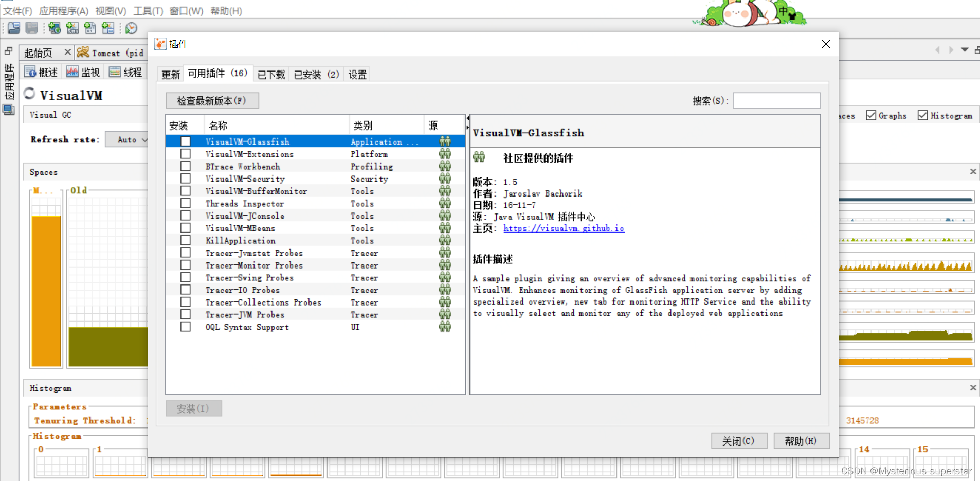Click the plugin dialog title icon
The height and width of the screenshot is (481, 980).
click(x=160, y=44)
